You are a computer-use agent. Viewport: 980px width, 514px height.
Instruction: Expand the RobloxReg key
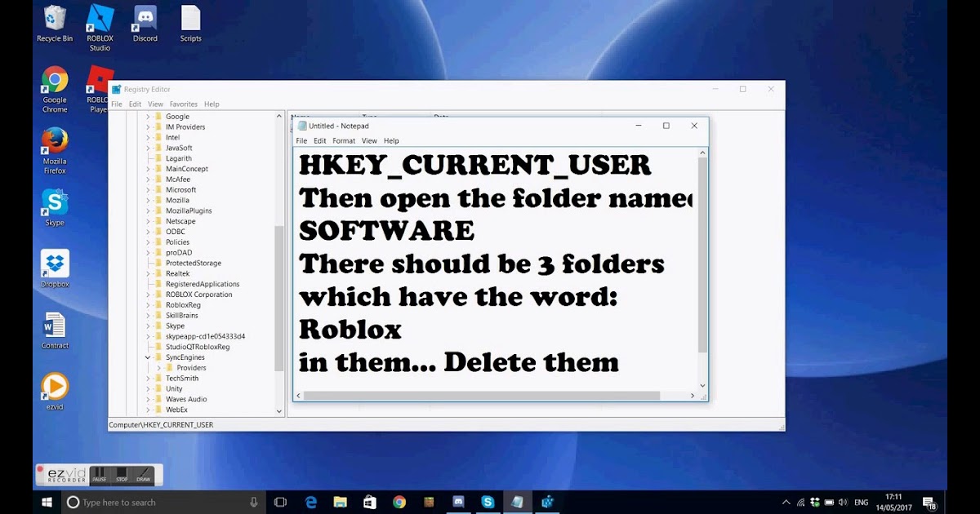pos(149,304)
